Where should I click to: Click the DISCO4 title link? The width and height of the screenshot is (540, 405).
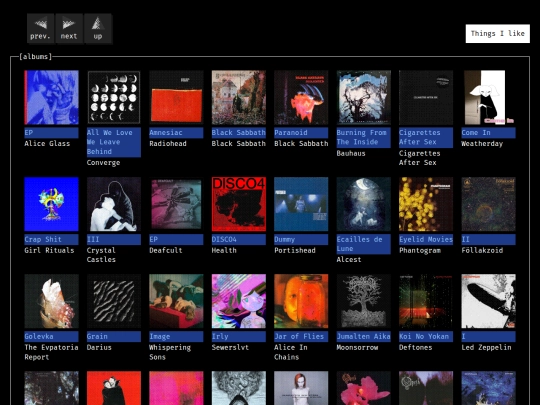click(x=239, y=239)
